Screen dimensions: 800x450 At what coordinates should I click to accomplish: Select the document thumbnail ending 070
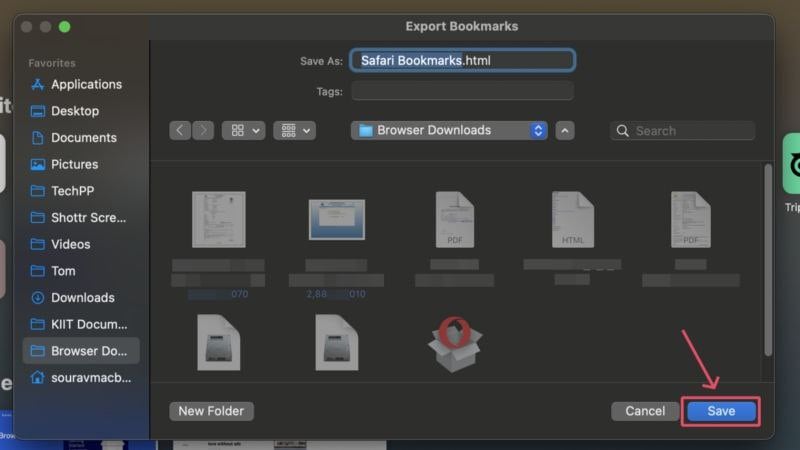(x=218, y=219)
